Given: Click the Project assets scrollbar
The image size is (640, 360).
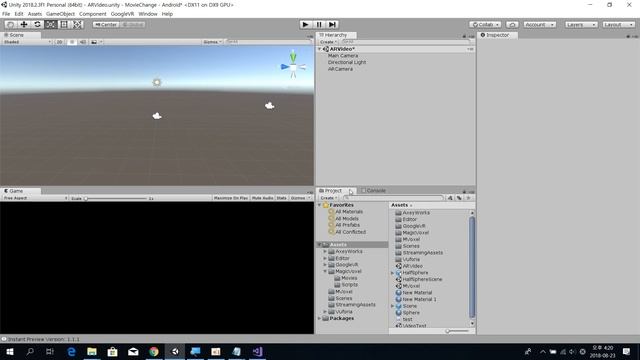Looking at the screenshot, I should (472, 267).
